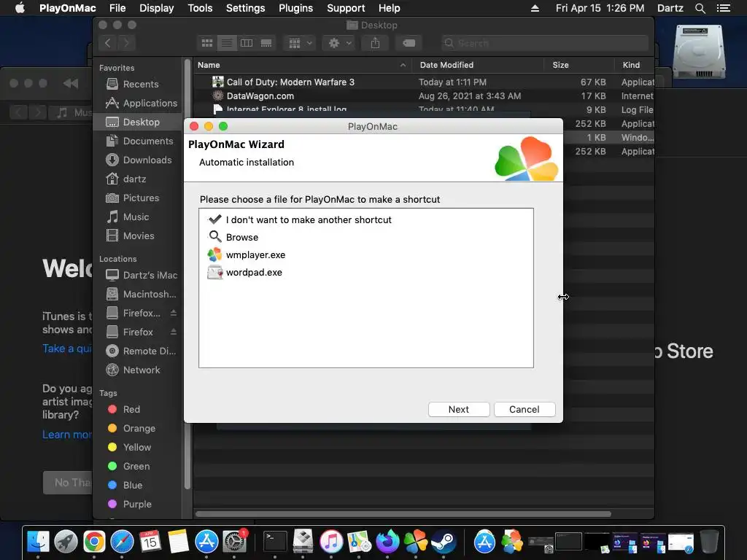Viewport: 747px width, 560px height.
Task: Open Network in Finder sidebar
Action: [x=137, y=370]
